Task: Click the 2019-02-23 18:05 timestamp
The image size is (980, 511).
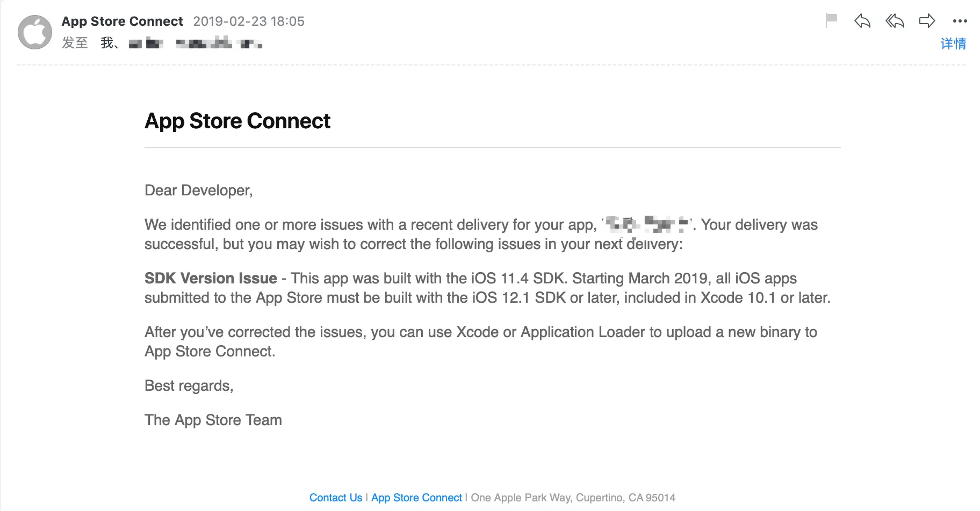Action: [x=249, y=21]
